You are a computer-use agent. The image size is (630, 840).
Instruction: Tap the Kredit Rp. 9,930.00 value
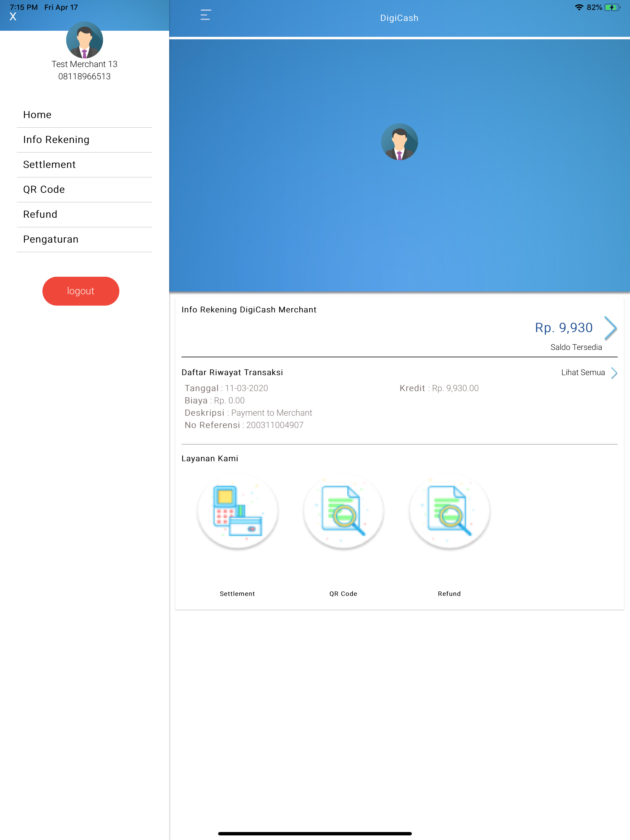click(439, 388)
